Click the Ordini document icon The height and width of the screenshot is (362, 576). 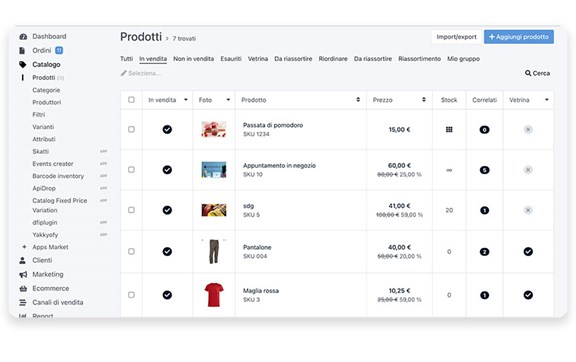pos(22,50)
